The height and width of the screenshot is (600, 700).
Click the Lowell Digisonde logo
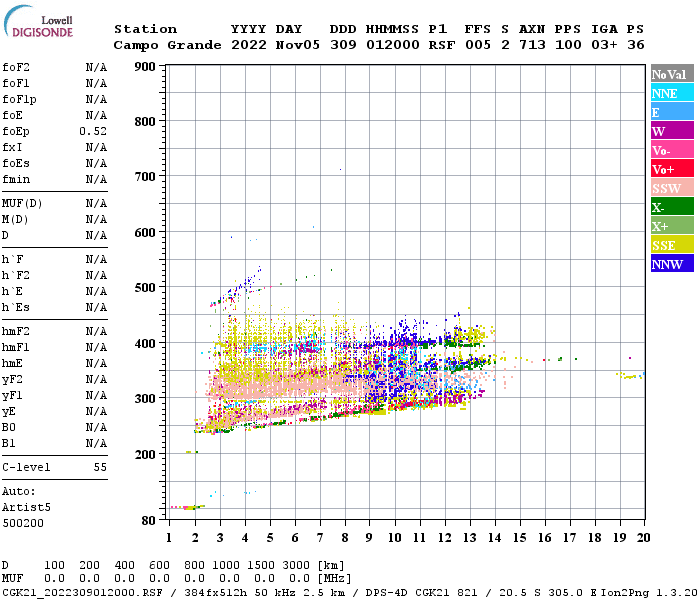[x=38, y=21]
